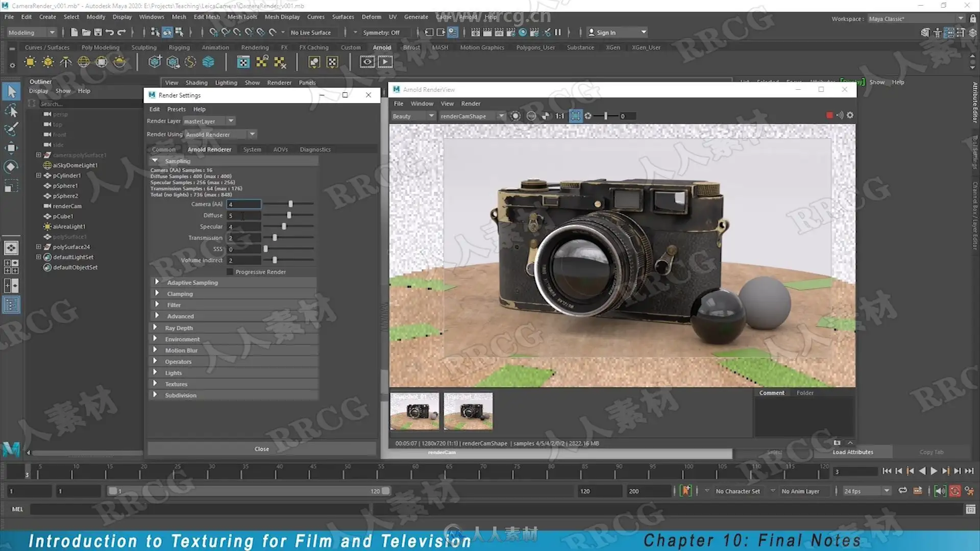980x551 pixels.
Task: Click Close button in Render Settings
Action: click(261, 449)
